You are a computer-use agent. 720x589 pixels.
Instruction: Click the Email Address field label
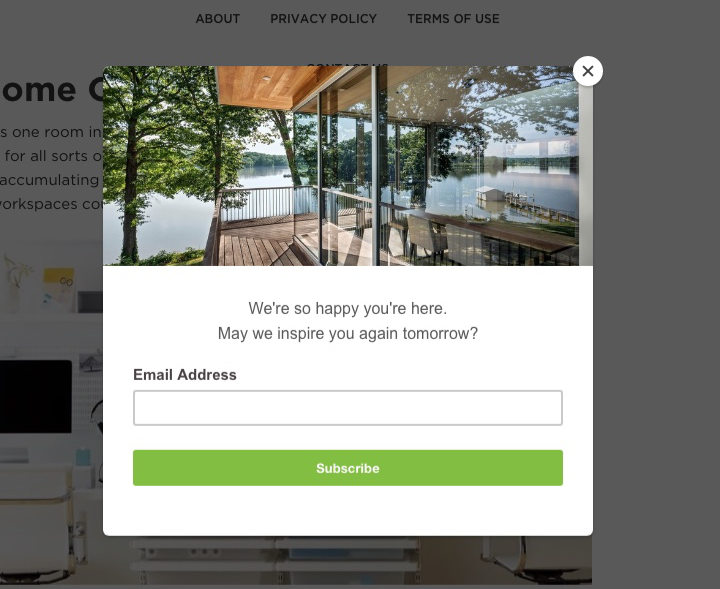(x=185, y=375)
